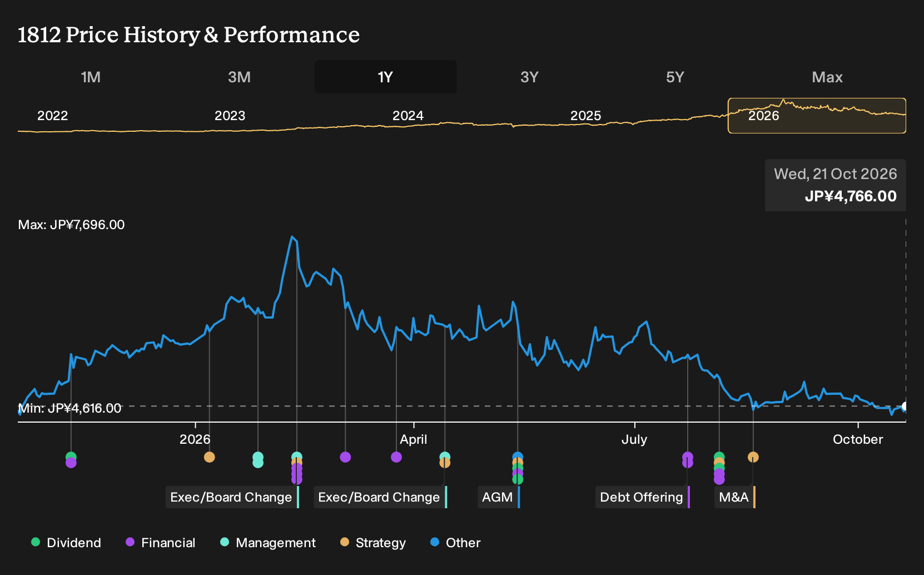The width and height of the screenshot is (924, 575).
Task: Open the M&A event label
Action: coord(735,497)
